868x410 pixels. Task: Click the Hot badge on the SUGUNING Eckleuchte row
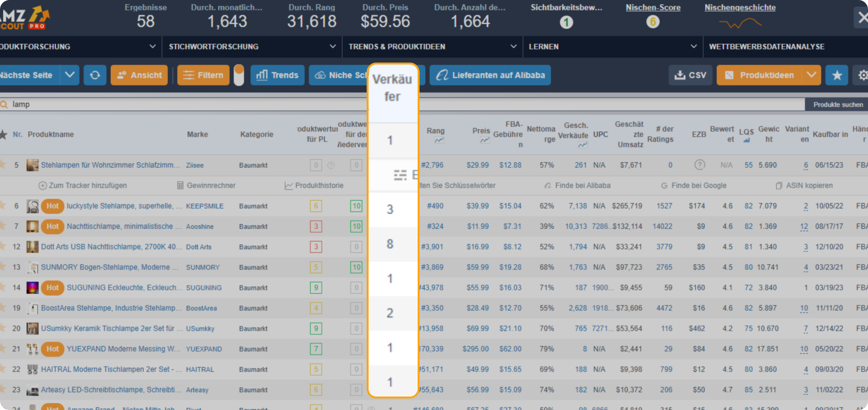52,288
